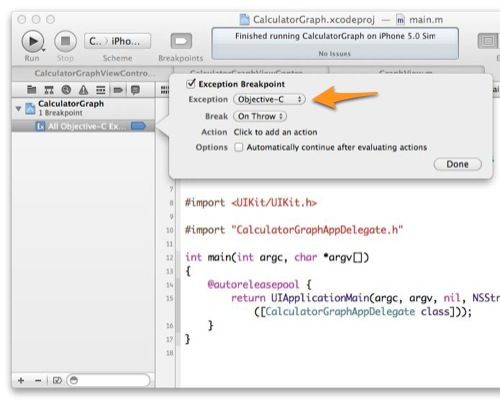The width and height of the screenshot is (500, 400).
Task: Click main.m file icon in title
Action: point(400,20)
